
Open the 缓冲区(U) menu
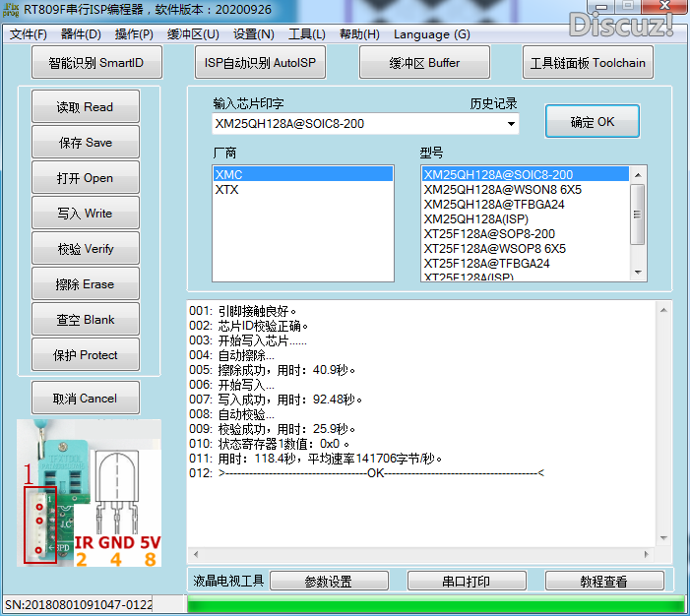(193, 34)
